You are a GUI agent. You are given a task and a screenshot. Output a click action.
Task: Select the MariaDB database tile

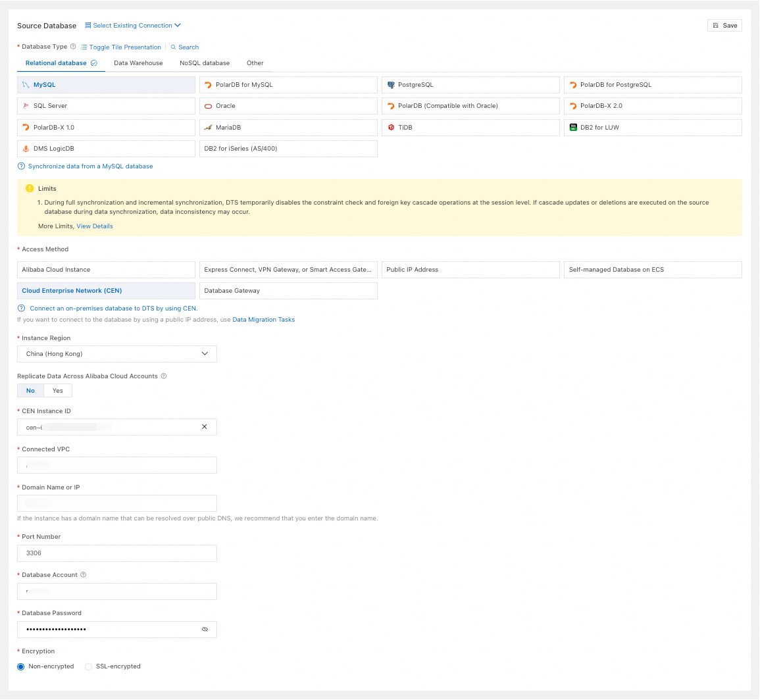pos(288,128)
